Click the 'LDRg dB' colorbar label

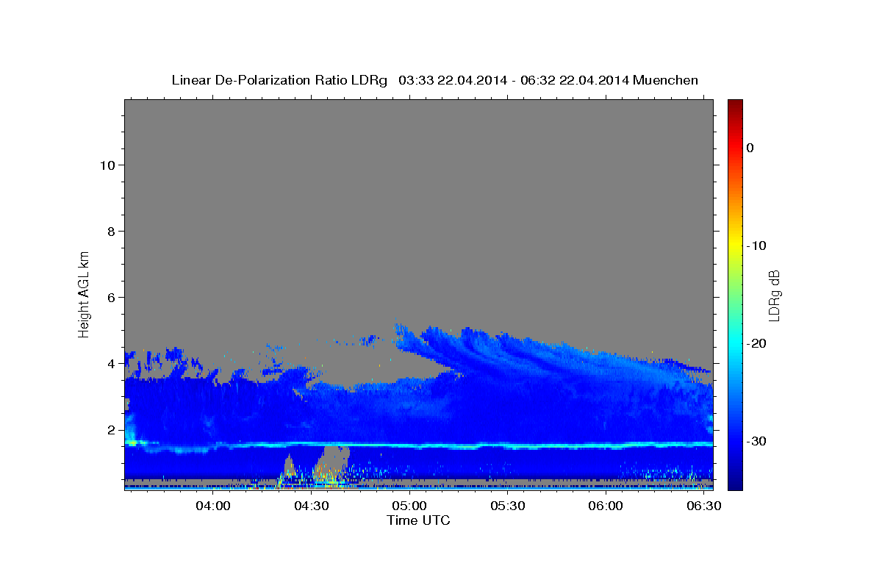pos(773,295)
